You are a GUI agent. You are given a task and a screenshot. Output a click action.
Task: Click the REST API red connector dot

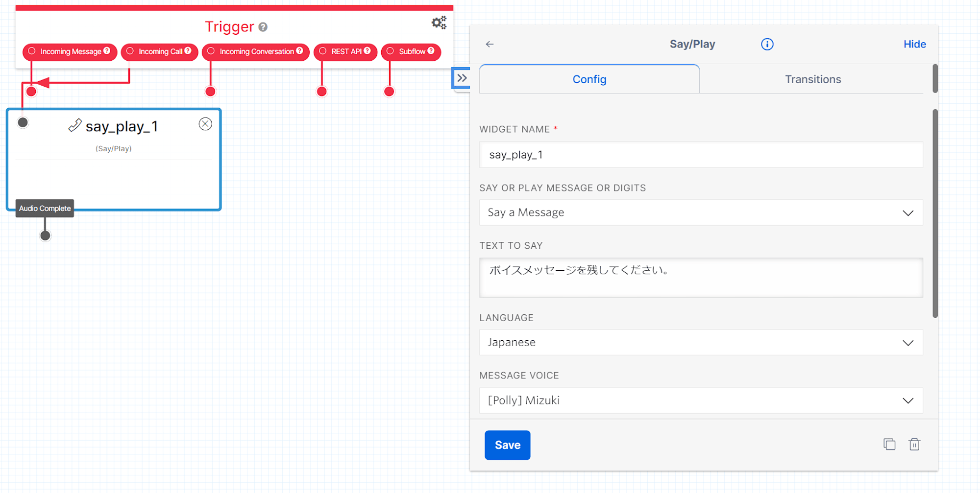click(321, 92)
